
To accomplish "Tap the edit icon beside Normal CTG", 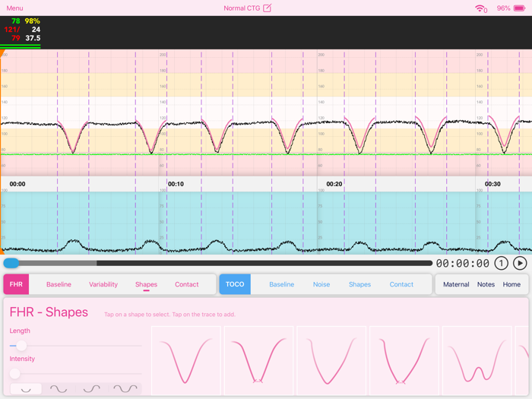I will click(x=268, y=8).
